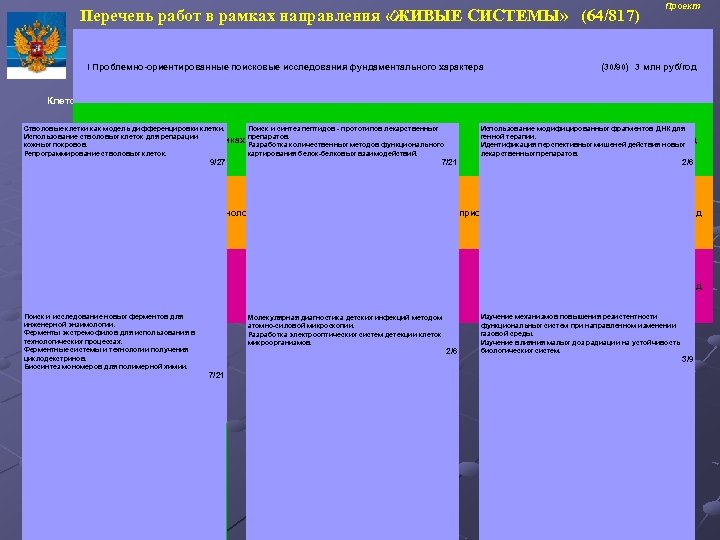Click the 3/9 value in the radiation box
The height and width of the screenshot is (540, 720).
click(x=687, y=359)
